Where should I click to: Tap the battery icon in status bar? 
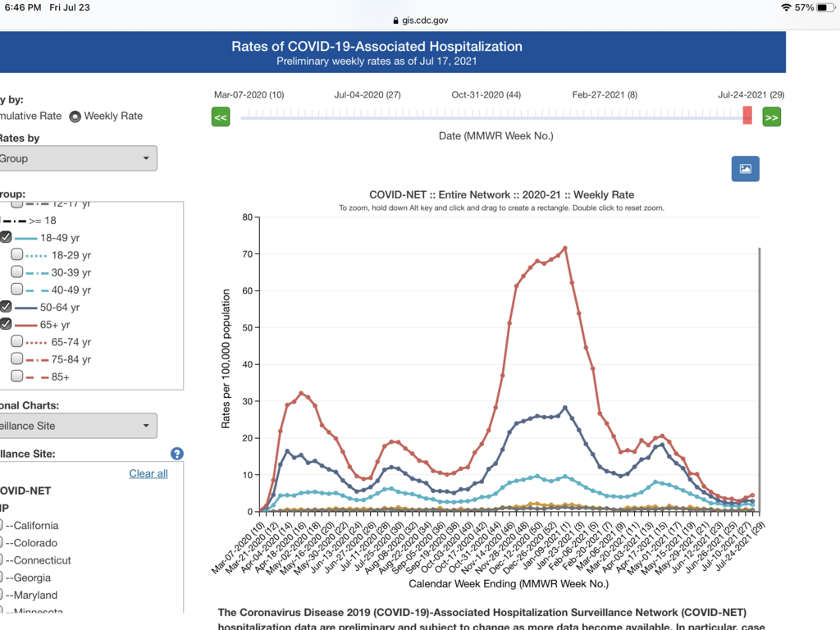tap(824, 7)
